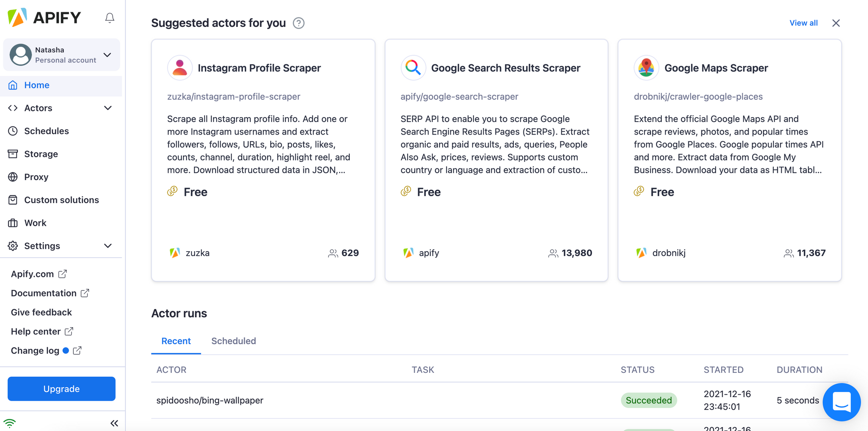Open the chat support widget

[842, 402]
